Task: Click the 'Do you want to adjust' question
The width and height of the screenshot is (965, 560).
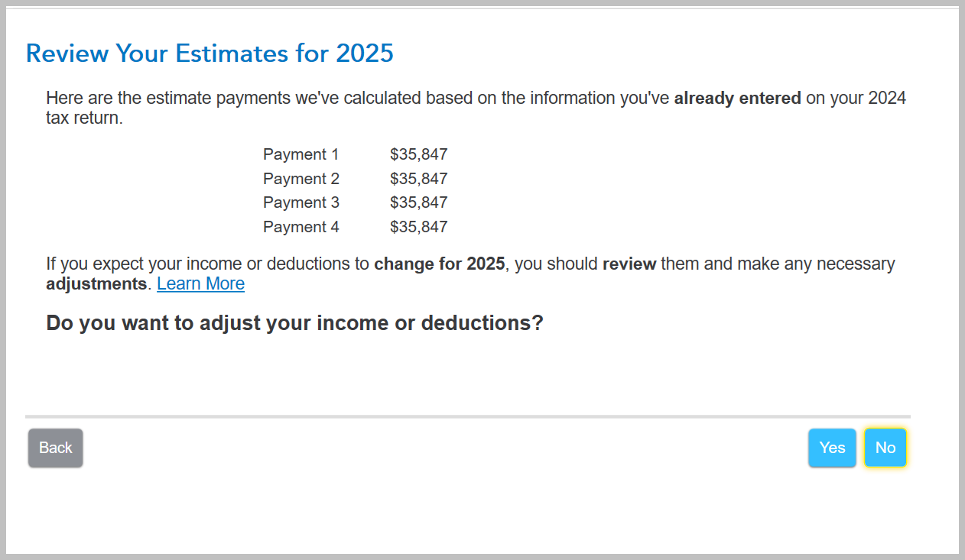Action: [x=294, y=322]
